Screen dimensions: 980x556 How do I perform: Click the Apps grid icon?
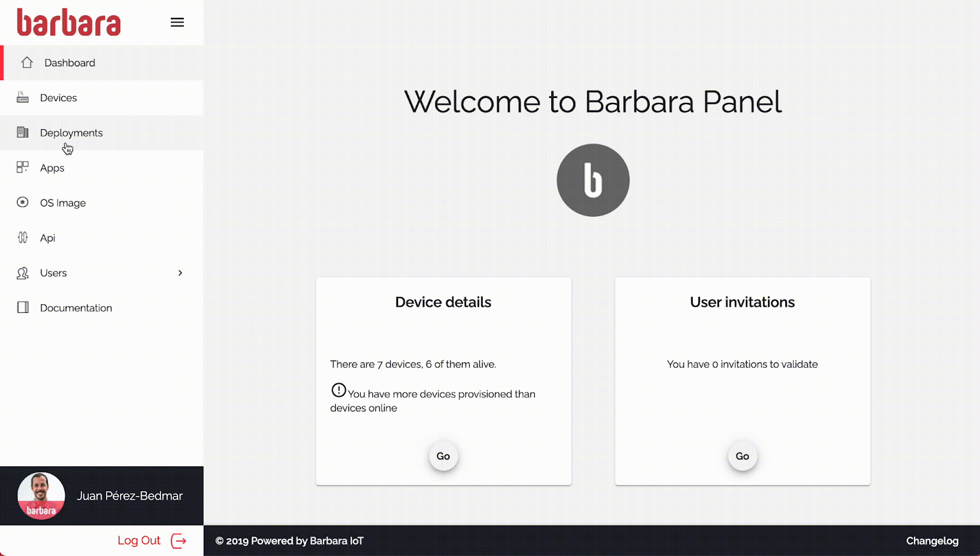click(x=23, y=167)
